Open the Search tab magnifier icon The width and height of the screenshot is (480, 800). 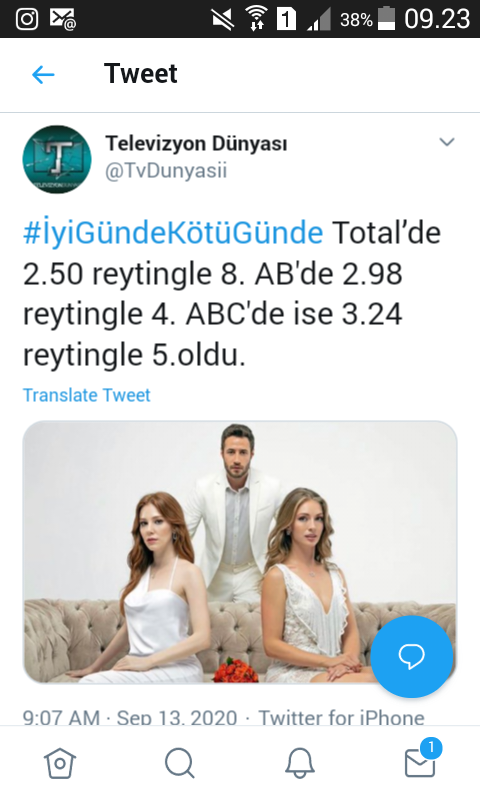click(x=180, y=763)
